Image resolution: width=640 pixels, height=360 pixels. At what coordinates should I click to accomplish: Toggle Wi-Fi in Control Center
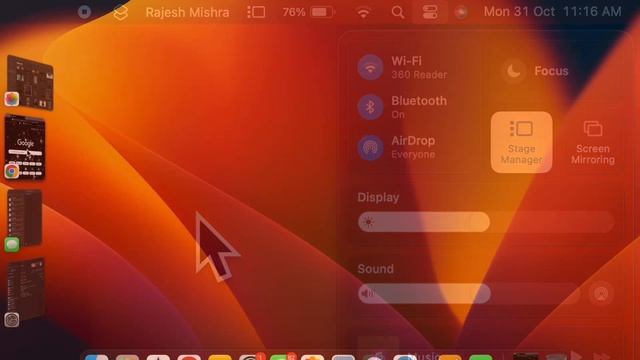370,67
